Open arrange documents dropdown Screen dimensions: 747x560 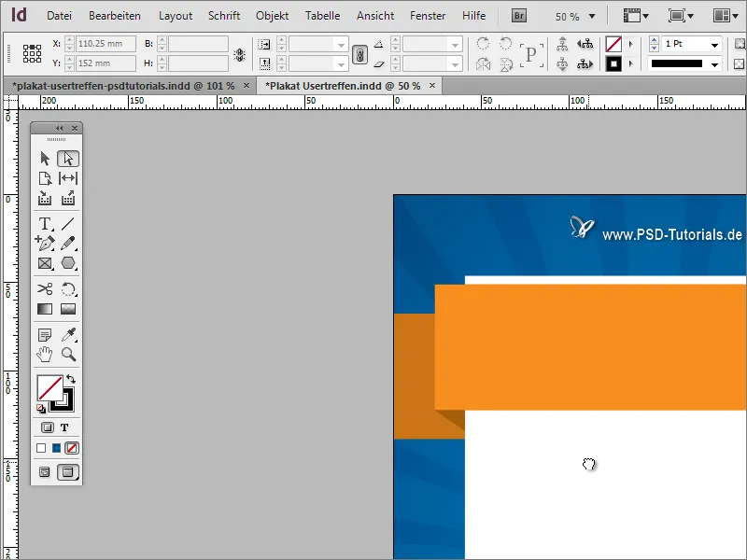[726, 16]
